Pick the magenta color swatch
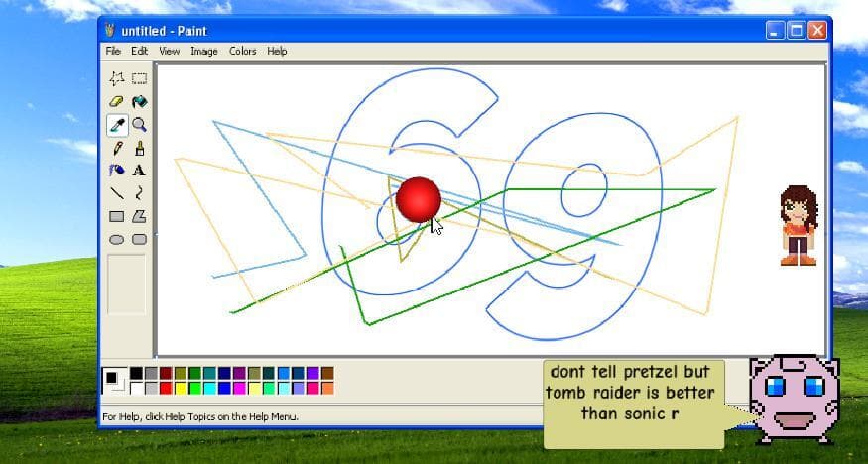Screen dimensions: 868x464 [239, 389]
